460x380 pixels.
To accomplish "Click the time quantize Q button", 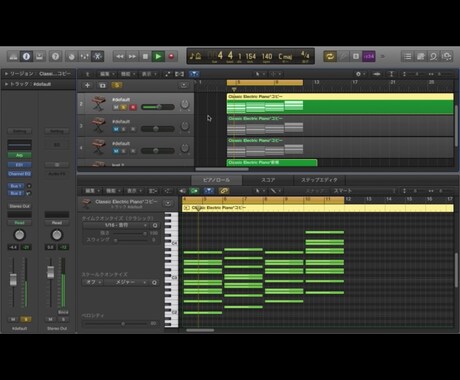I will (154, 225).
